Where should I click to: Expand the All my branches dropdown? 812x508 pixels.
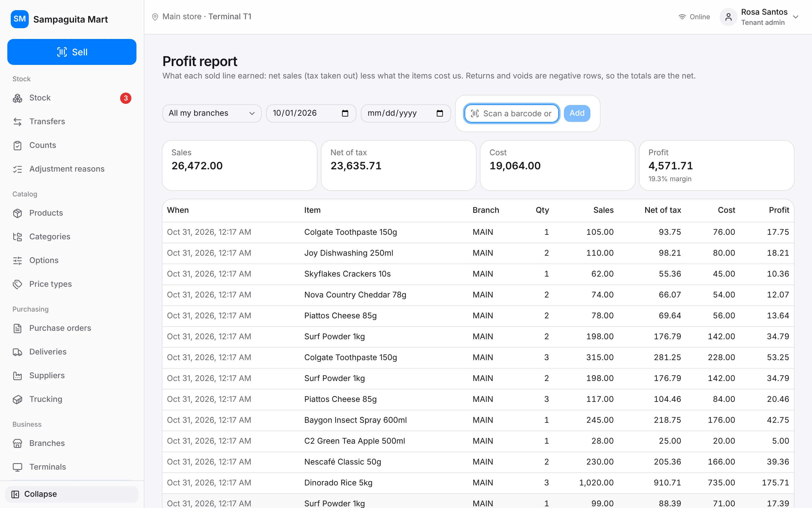coord(212,113)
